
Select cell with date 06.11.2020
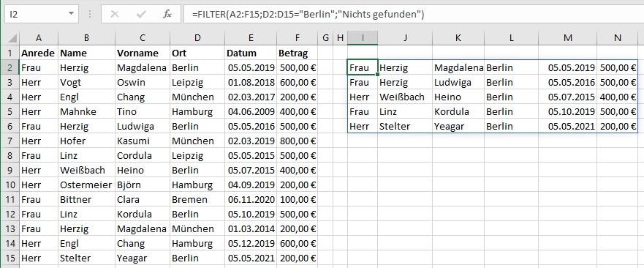coord(251,200)
